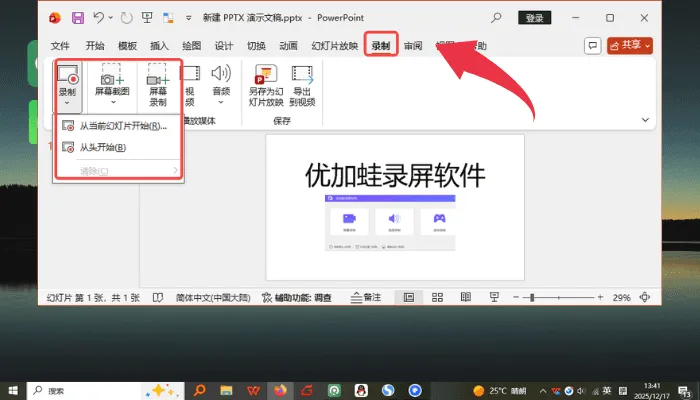Choose 从头开始(B) menu item
The width and height of the screenshot is (700, 400).
(x=118, y=147)
